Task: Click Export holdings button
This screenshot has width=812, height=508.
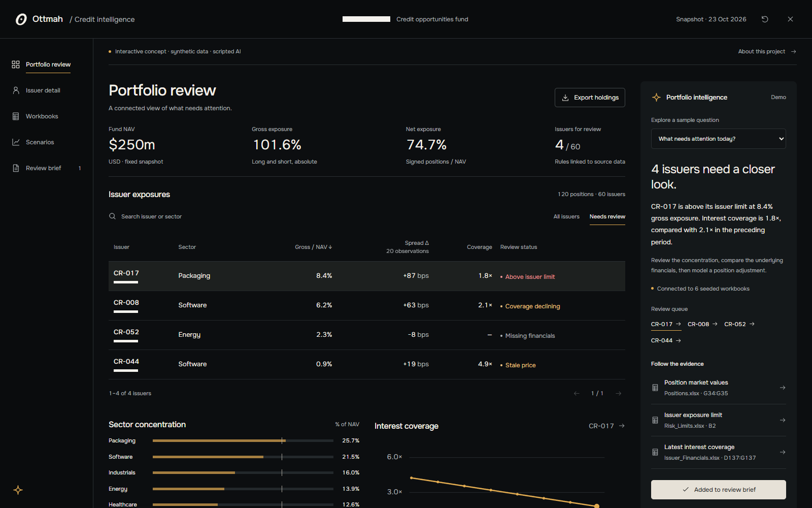Action: point(590,98)
